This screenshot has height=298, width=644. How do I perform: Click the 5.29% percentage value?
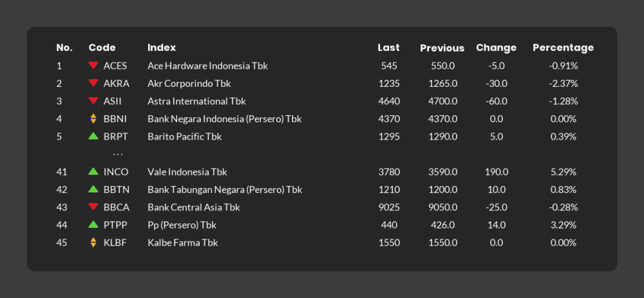tap(563, 172)
